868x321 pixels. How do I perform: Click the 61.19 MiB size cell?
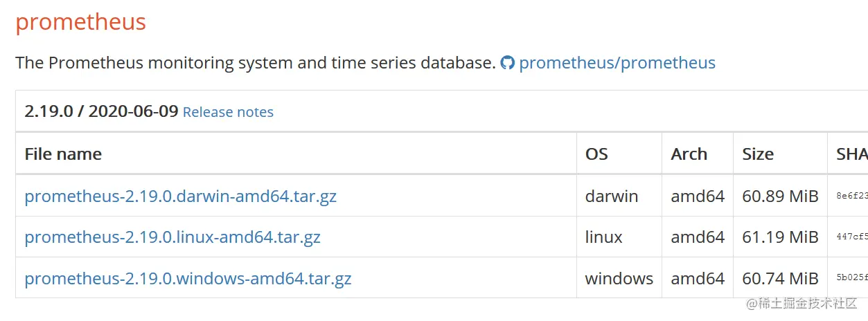tap(780, 238)
